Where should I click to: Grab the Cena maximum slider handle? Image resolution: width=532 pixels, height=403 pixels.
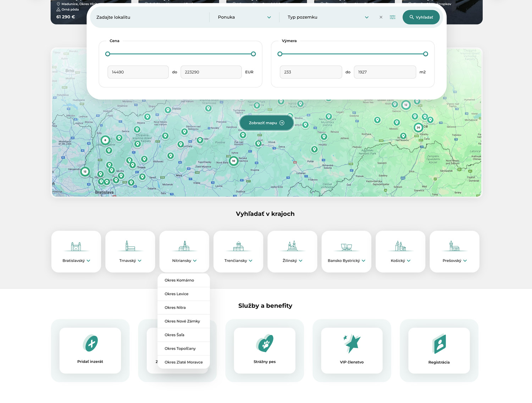tap(253, 54)
